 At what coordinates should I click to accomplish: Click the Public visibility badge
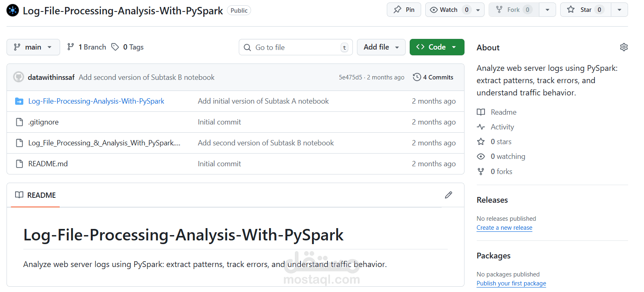239,11
